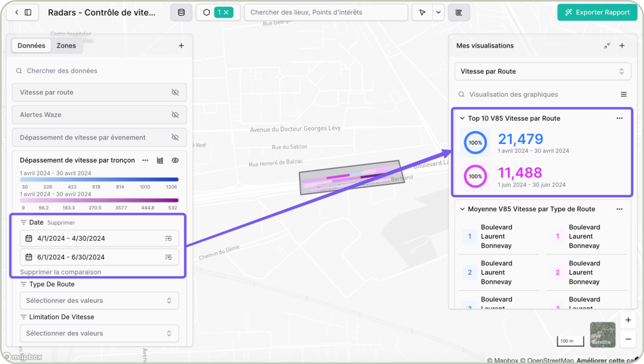Hide Dépassement de vitesse par tronçon layer
The width and height of the screenshot is (644, 364).
pyautogui.click(x=175, y=160)
